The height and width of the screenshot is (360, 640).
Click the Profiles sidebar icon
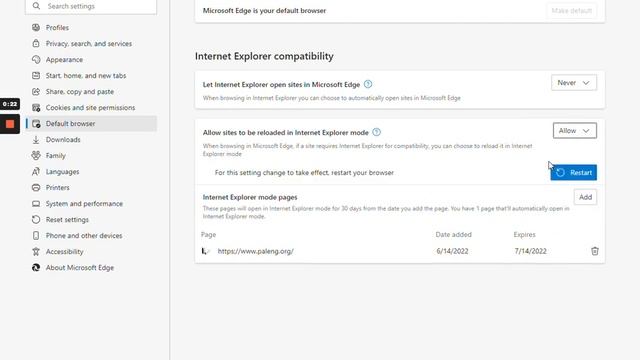click(x=36, y=27)
